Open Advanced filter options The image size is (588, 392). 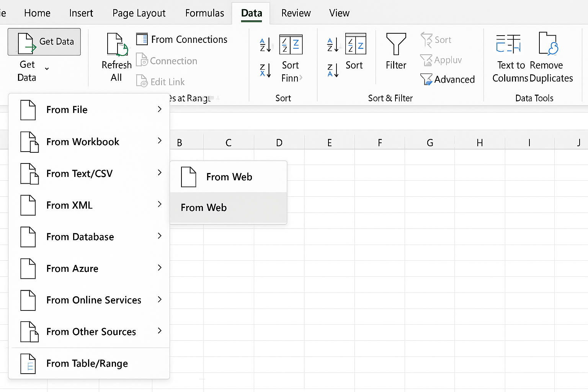(448, 79)
